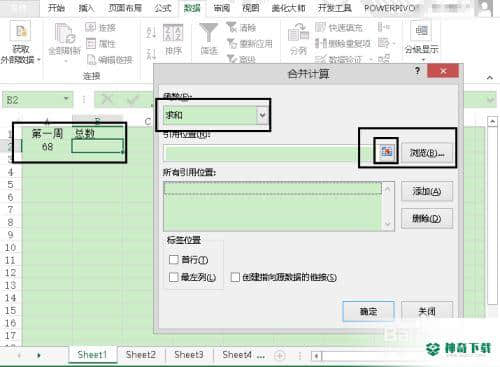Open the Sort dialog icon
500x367 pixels.
(x=173, y=33)
